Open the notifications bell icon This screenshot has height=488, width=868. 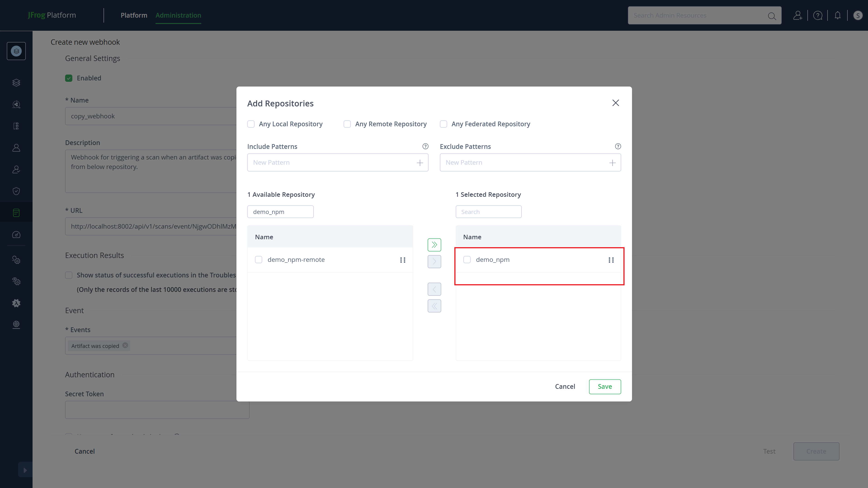(x=837, y=16)
